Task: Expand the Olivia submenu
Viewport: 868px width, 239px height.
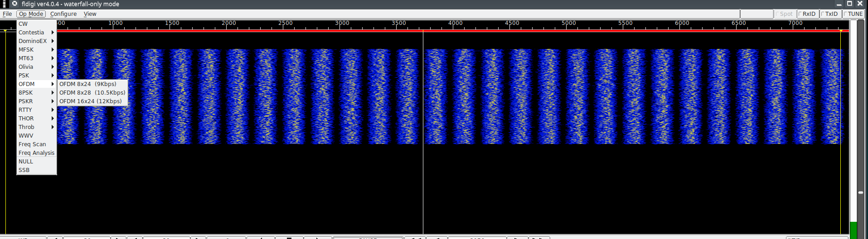Action: pos(37,67)
